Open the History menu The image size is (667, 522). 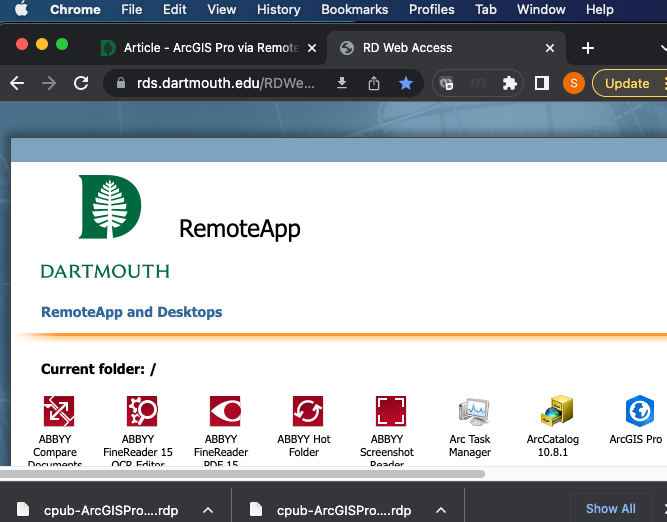(279, 9)
